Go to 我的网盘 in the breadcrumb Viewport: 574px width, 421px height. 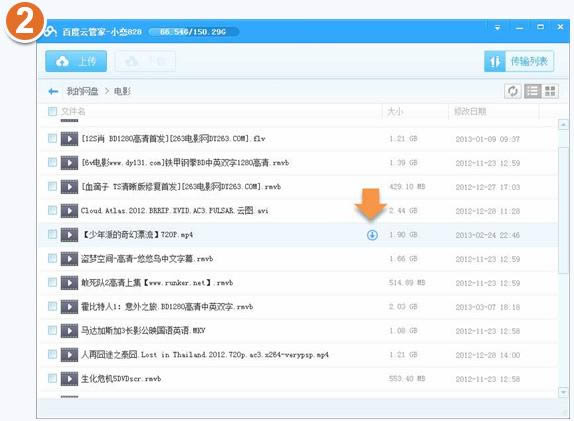coord(82,91)
